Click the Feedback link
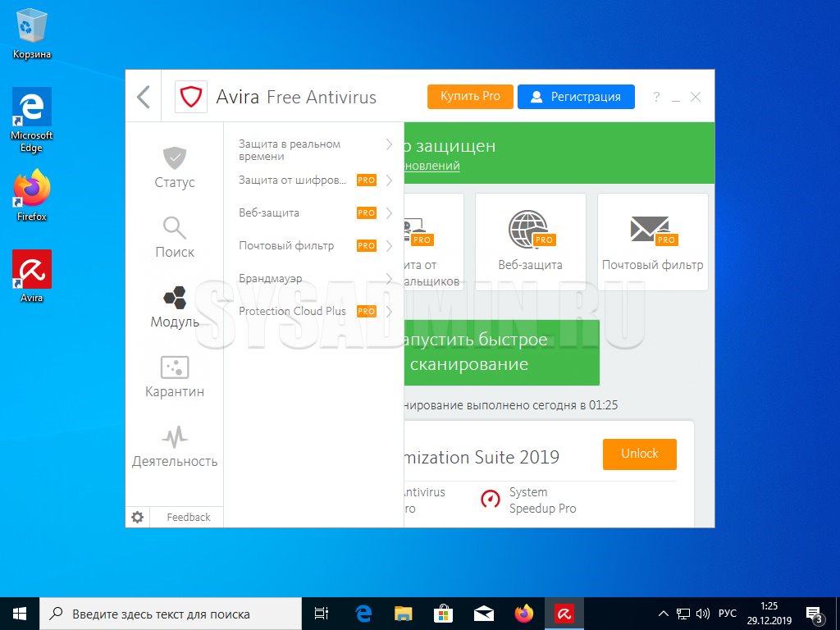The height and width of the screenshot is (630, 840). [x=189, y=517]
